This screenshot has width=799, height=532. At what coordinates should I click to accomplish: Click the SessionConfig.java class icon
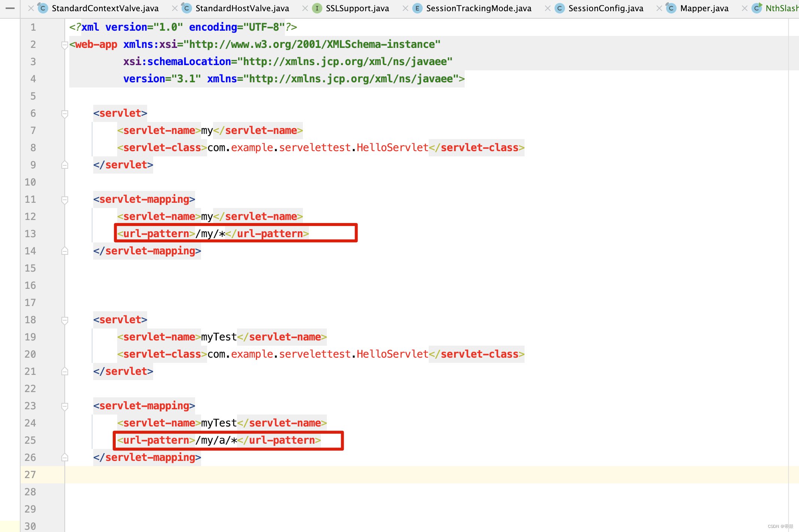click(x=559, y=8)
